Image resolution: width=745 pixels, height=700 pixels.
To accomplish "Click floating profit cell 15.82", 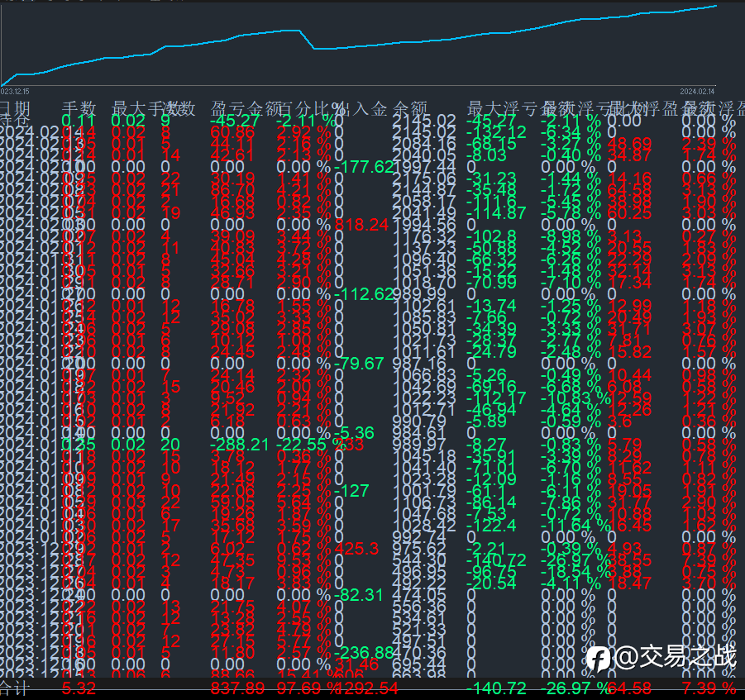I will click(630, 352).
